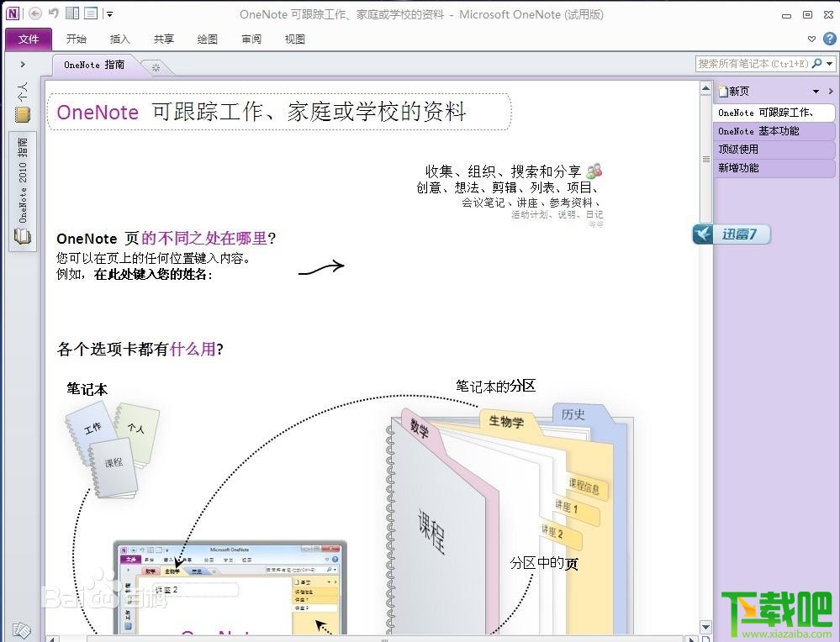Open the 文件 (File) tab

(x=29, y=39)
